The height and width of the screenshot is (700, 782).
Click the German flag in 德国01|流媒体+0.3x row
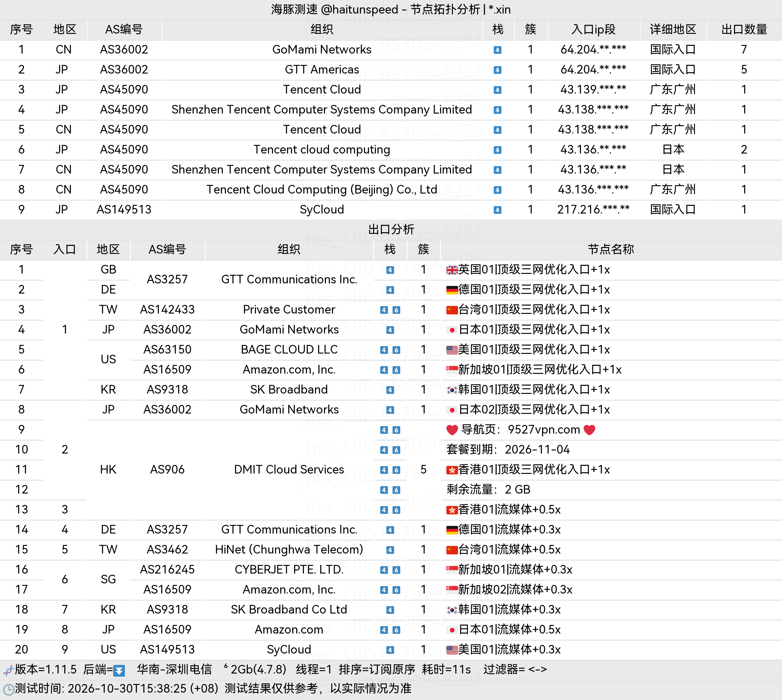click(452, 530)
